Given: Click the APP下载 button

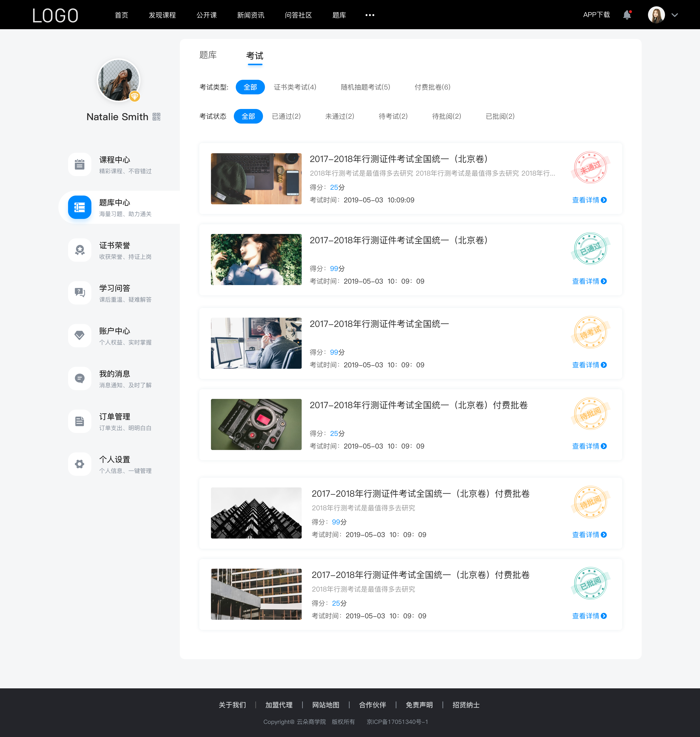Looking at the screenshot, I should tap(592, 15).
